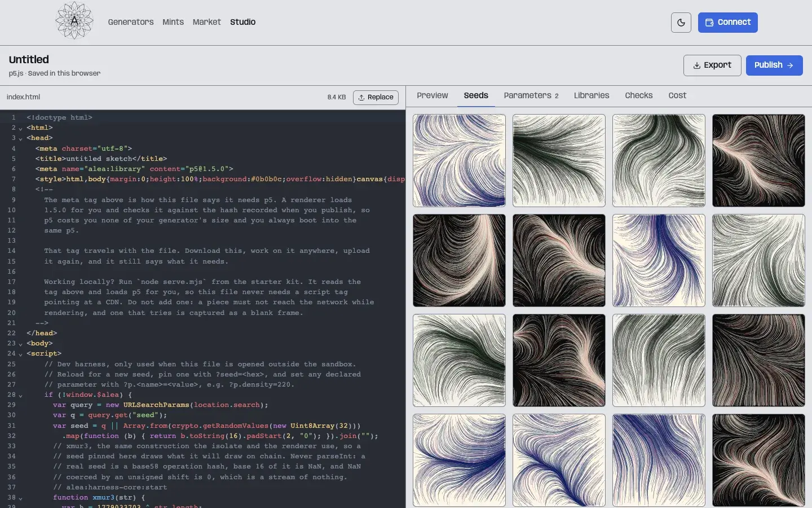
Task: Open the top-right seed thumbnail
Action: pyautogui.click(x=758, y=161)
